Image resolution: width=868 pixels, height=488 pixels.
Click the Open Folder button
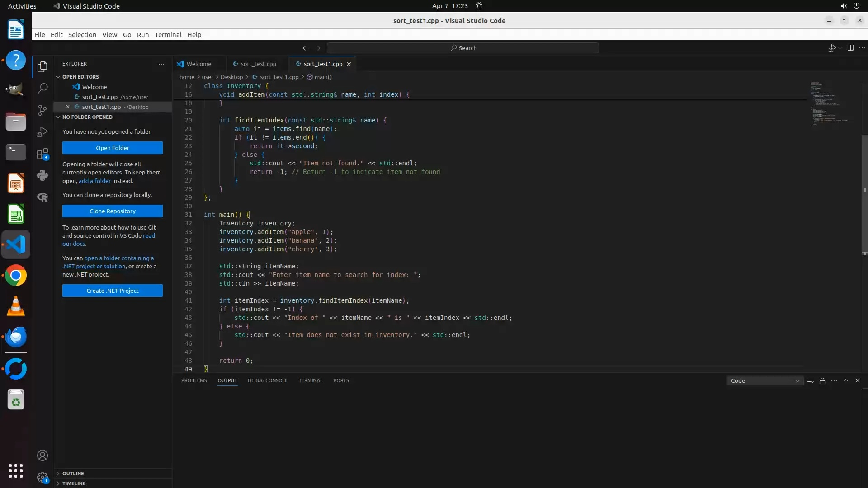coord(113,148)
